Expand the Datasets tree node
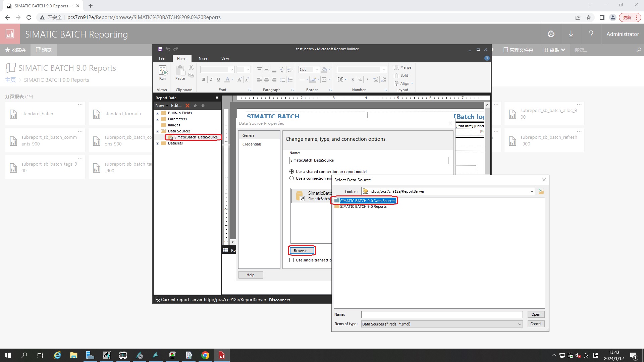Image resolution: width=644 pixels, height=362 pixels. [x=157, y=143]
